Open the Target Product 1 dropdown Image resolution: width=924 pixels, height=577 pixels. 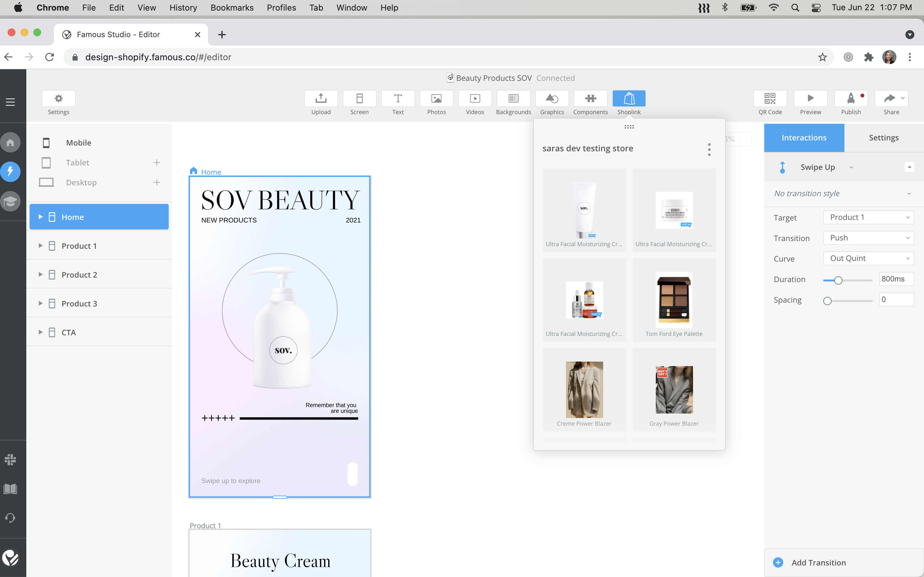tap(868, 217)
